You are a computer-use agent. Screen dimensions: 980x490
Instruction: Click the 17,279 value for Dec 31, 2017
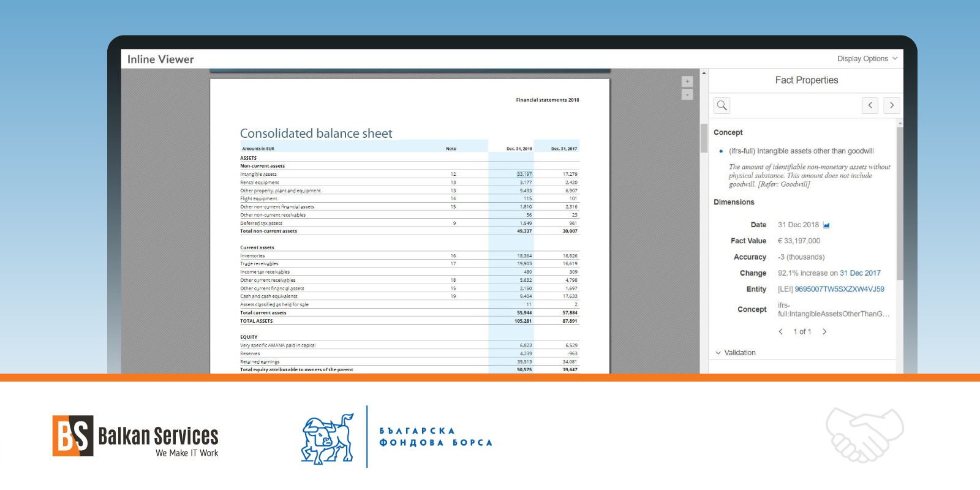pos(570,174)
